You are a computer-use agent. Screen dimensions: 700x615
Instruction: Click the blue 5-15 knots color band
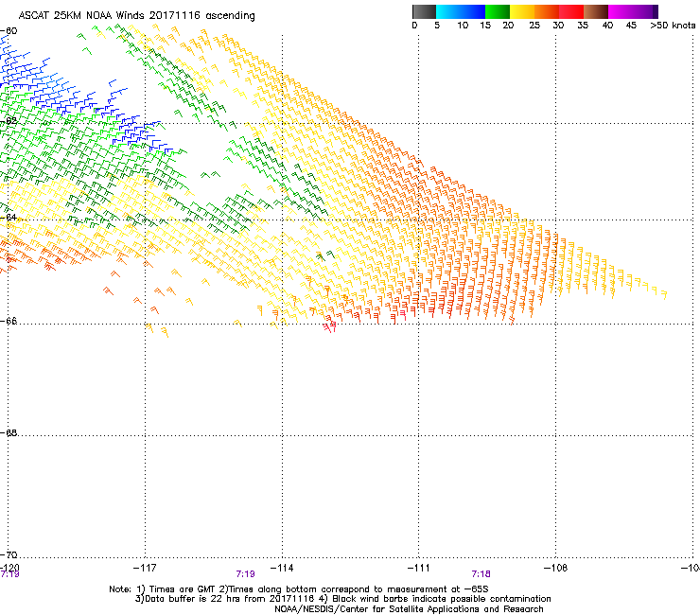click(x=461, y=11)
